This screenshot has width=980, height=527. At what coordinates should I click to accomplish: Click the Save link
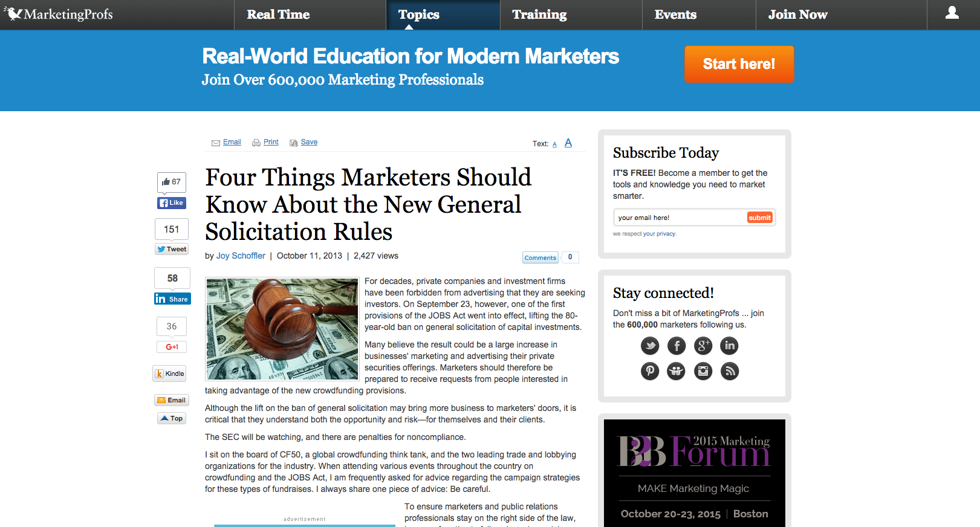click(309, 142)
